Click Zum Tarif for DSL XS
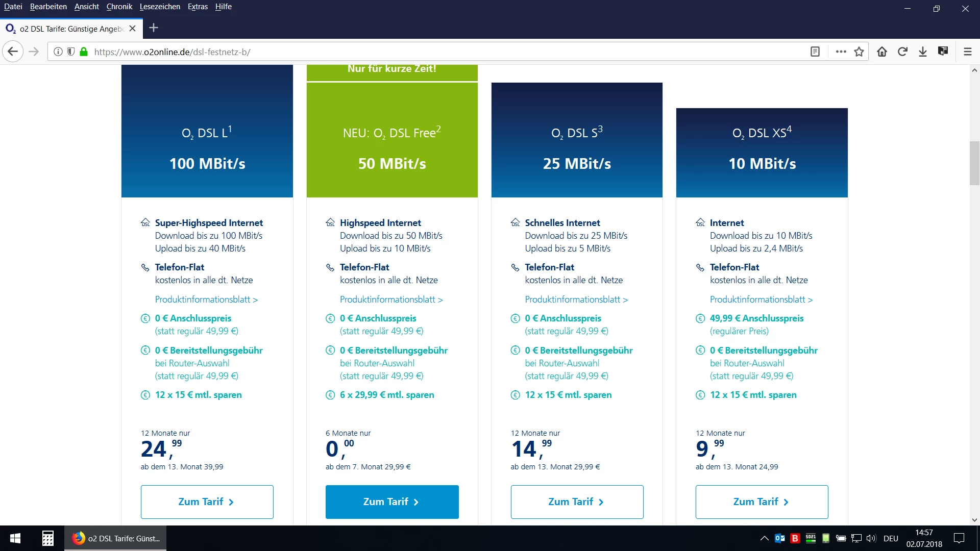This screenshot has width=980, height=551. (x=762, y=502)
